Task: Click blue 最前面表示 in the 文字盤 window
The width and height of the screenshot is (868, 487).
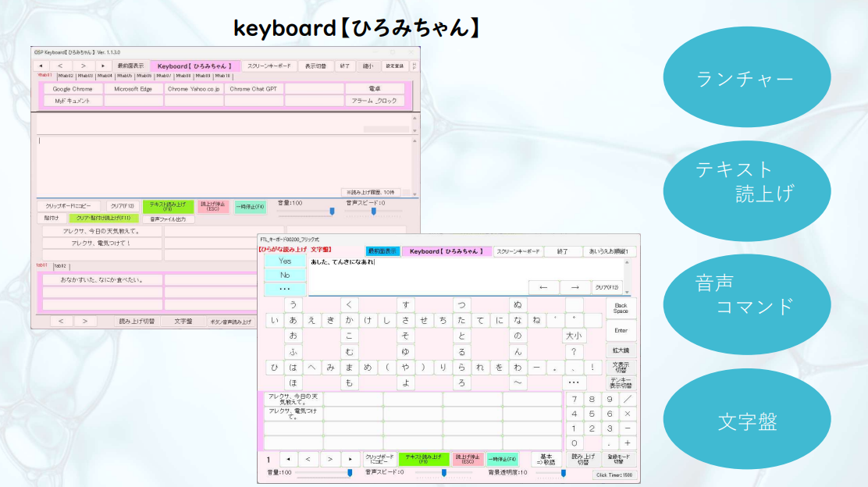Action: (382, 251)
